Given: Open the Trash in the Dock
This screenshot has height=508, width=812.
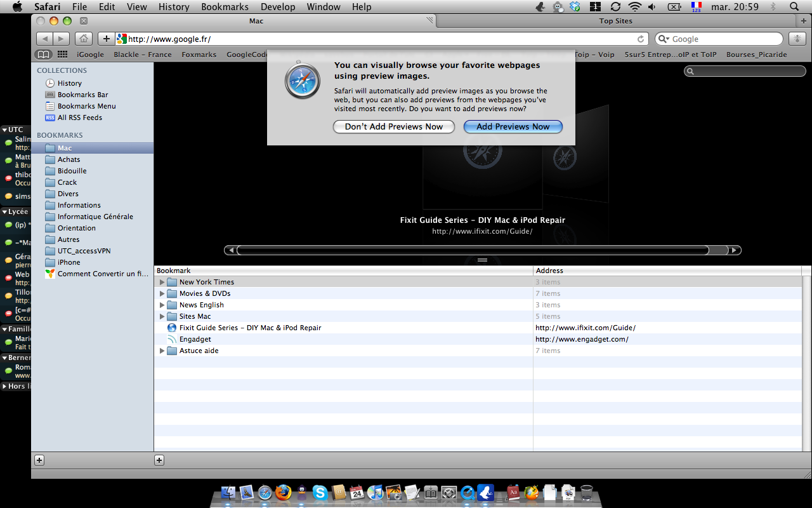Looking at the screenshot, I should [587, 492].
